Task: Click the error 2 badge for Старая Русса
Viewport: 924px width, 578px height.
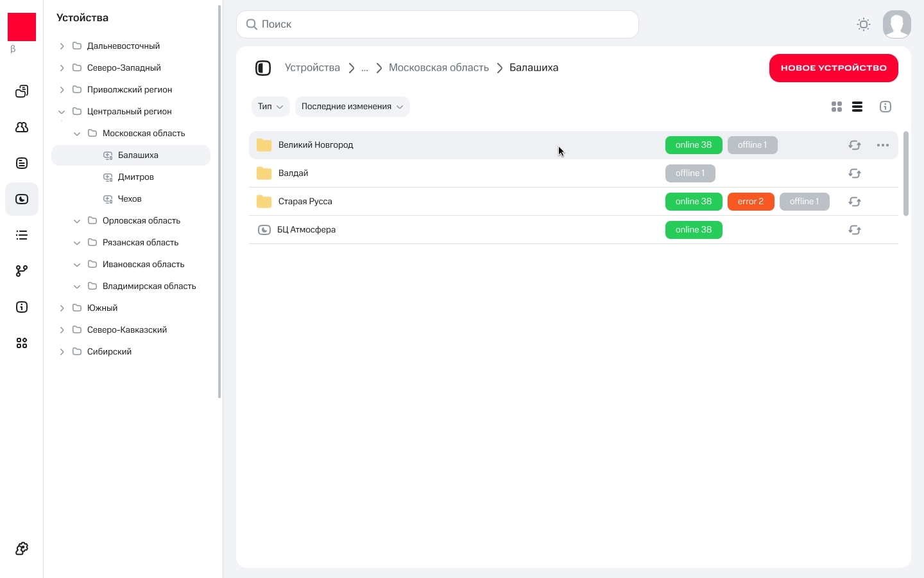Action: pos(751,202)
